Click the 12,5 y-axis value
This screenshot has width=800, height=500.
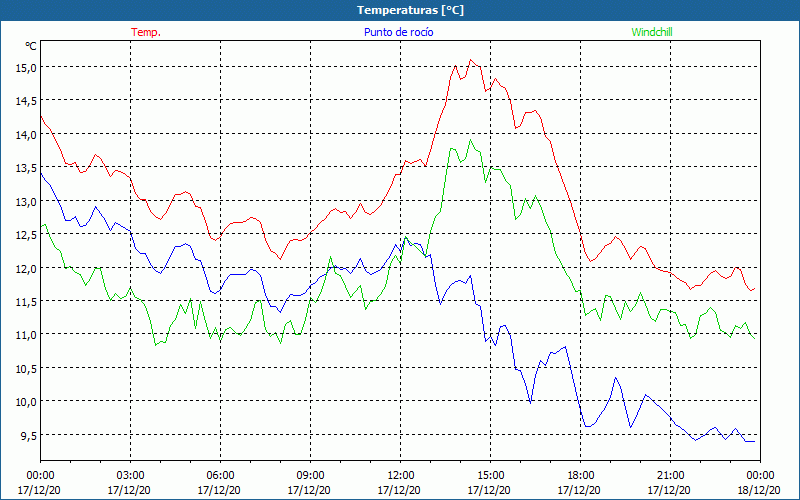(27, 235)
